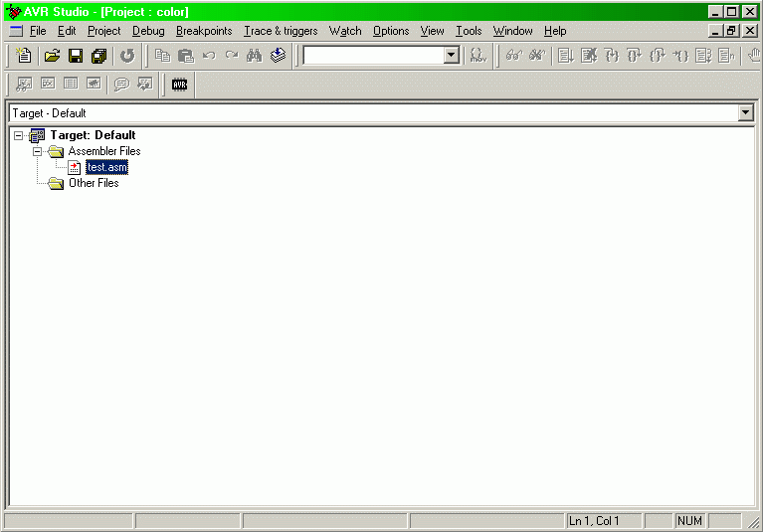Image resolution: width=763 pixels, height=532 pixels.
Task: Click the Find binoculars icon
Action: [x=254, y=56]
